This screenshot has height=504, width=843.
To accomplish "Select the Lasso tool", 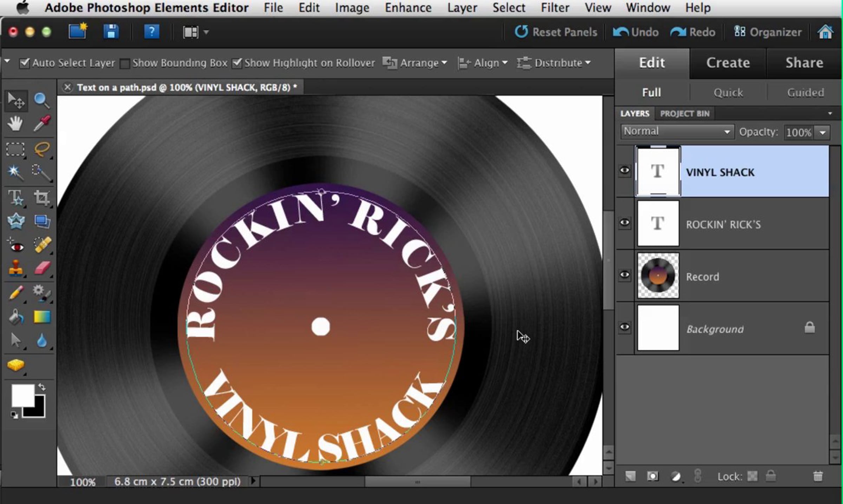I will pos(42,149).
